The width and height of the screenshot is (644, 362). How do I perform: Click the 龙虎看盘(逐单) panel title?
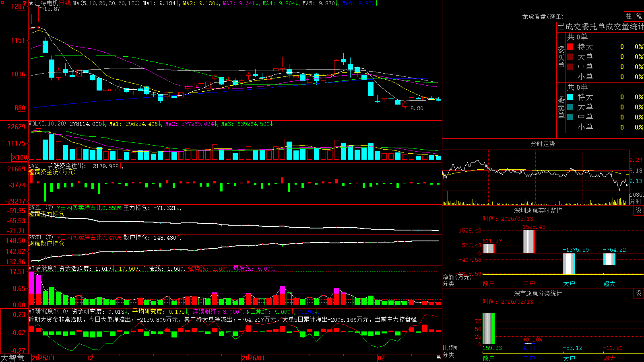543,16
